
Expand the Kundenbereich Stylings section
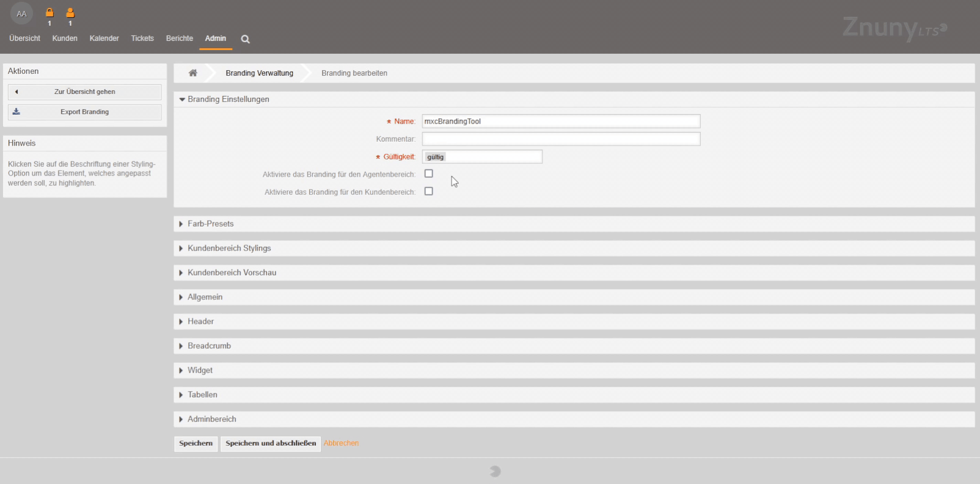pyautogui.click(x=229, y=248)
